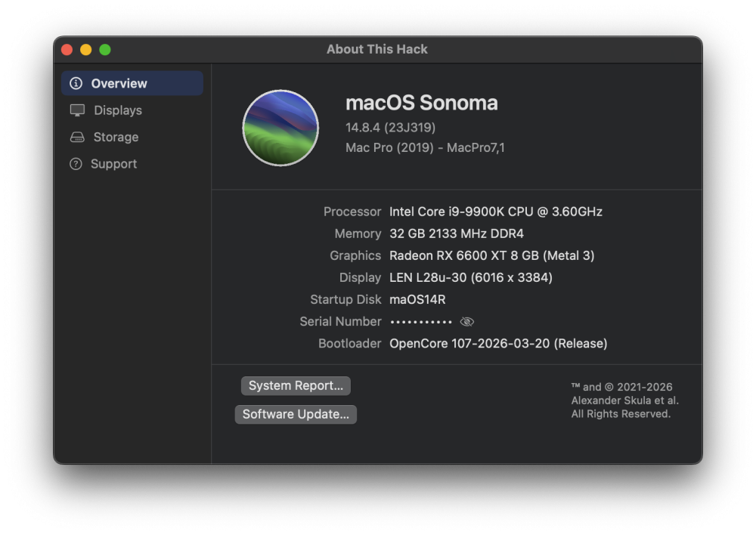Click the hidden serial number dots

pyautogui.click(x=421, y=322)
